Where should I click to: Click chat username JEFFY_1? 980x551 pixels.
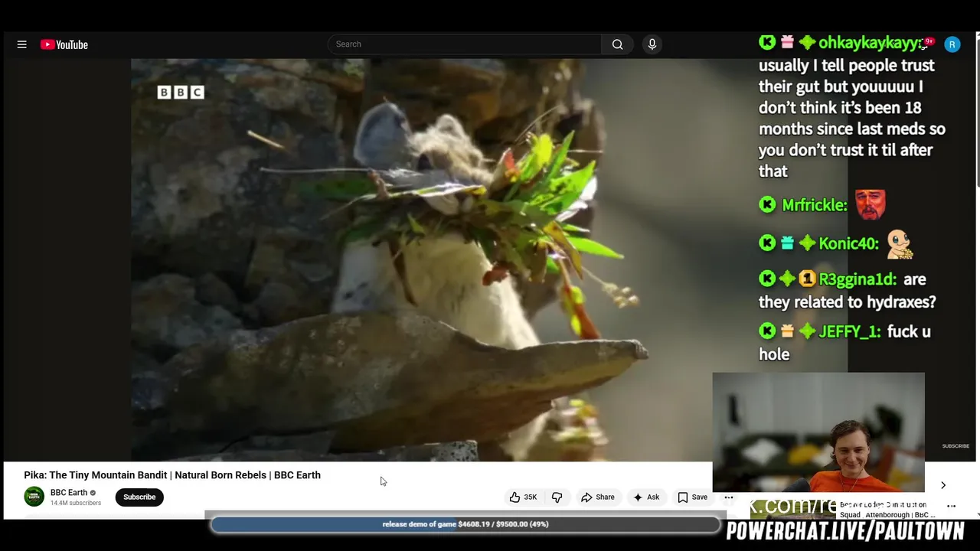[850, 331]
